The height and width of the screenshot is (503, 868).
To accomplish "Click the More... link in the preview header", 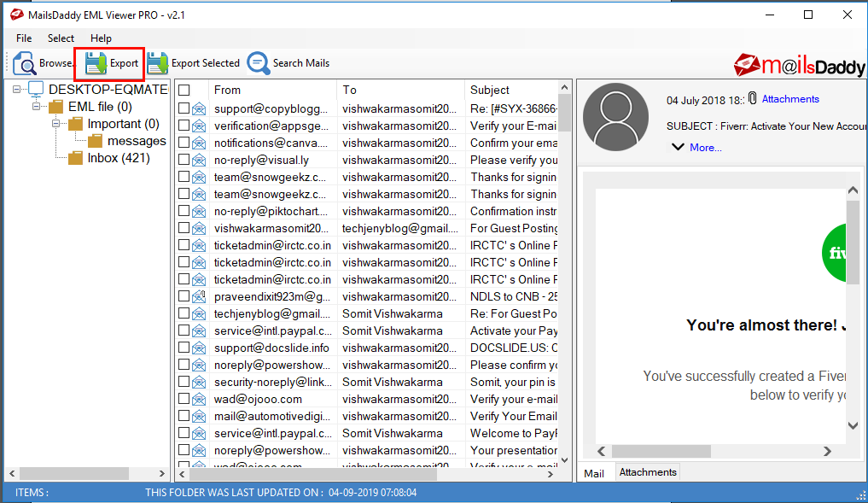I will (x=705, y=148).
